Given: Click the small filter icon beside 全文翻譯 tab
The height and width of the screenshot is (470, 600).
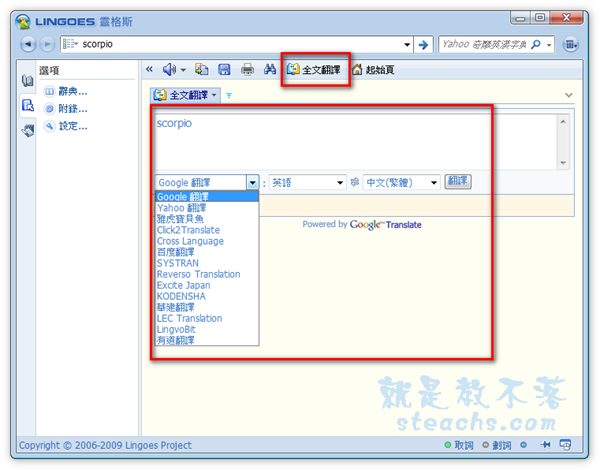Looking at the screenshot, I should click(x=229, y=95).
